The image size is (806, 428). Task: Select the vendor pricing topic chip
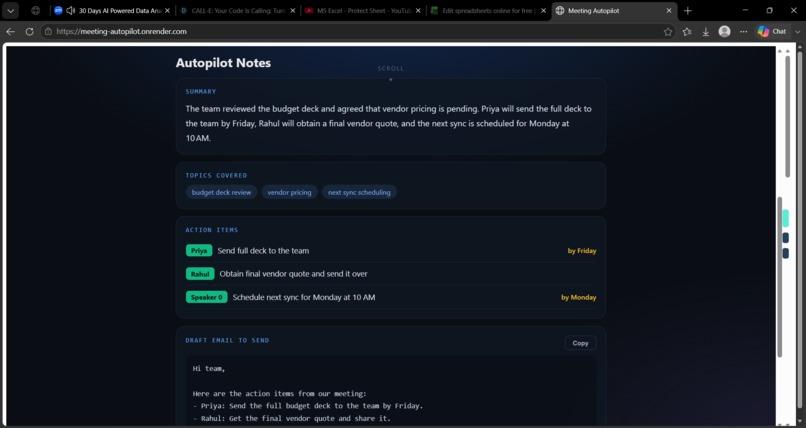click(x=289, y=192)
